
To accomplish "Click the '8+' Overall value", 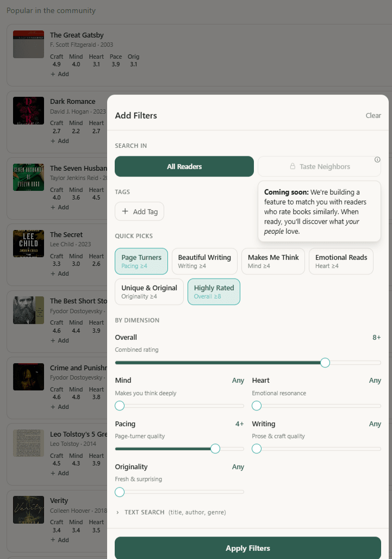I will (x=377, y=337).
